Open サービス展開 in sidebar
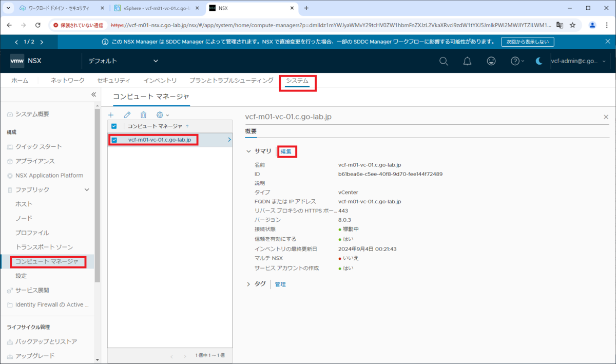The height and width of the screenshot is (364, 616). (32, 291)
